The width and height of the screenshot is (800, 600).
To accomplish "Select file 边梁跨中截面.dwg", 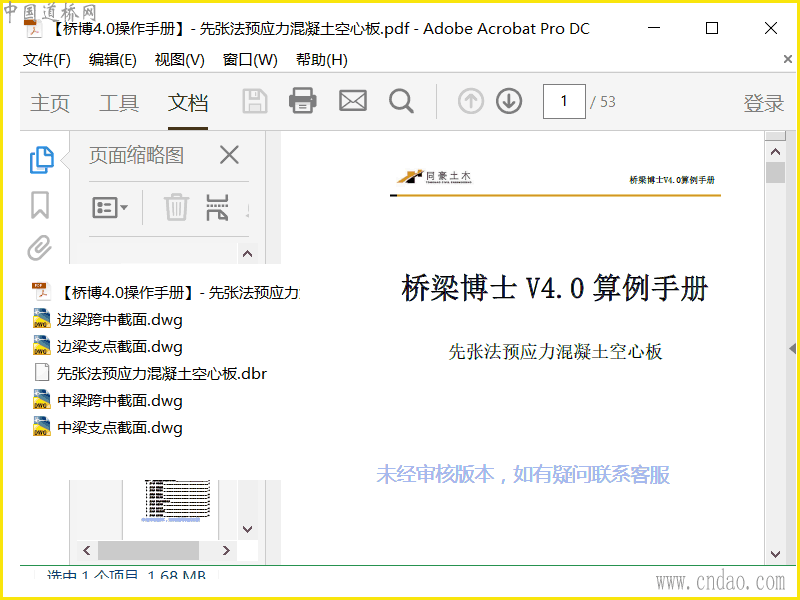I will (107, 320).
